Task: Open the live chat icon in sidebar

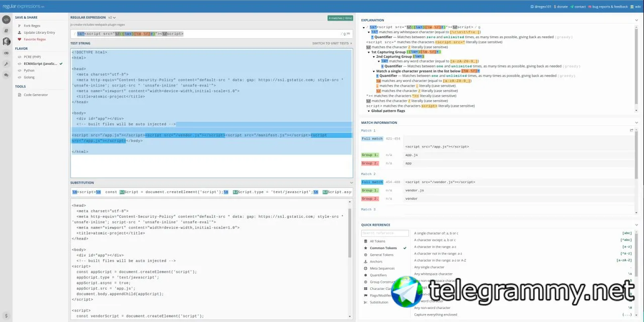Action: click(6, 75)
